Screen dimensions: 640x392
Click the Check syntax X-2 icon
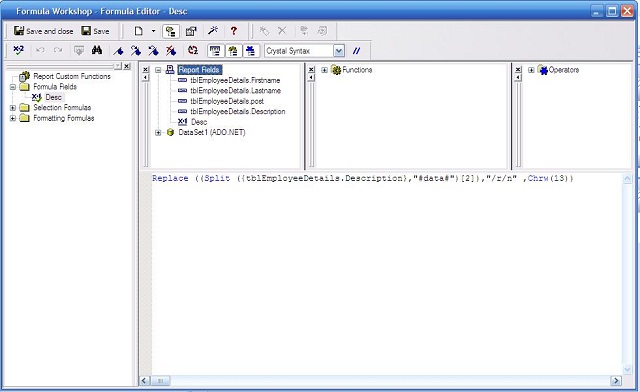pos(18,51)
